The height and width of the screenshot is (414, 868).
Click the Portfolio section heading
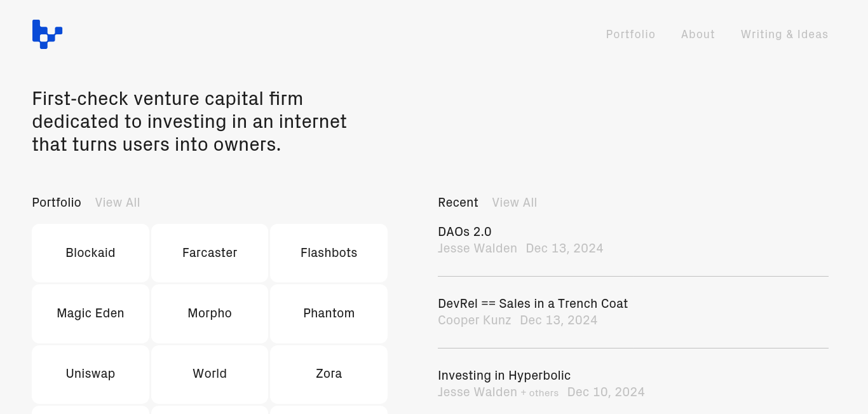point(57,202)
